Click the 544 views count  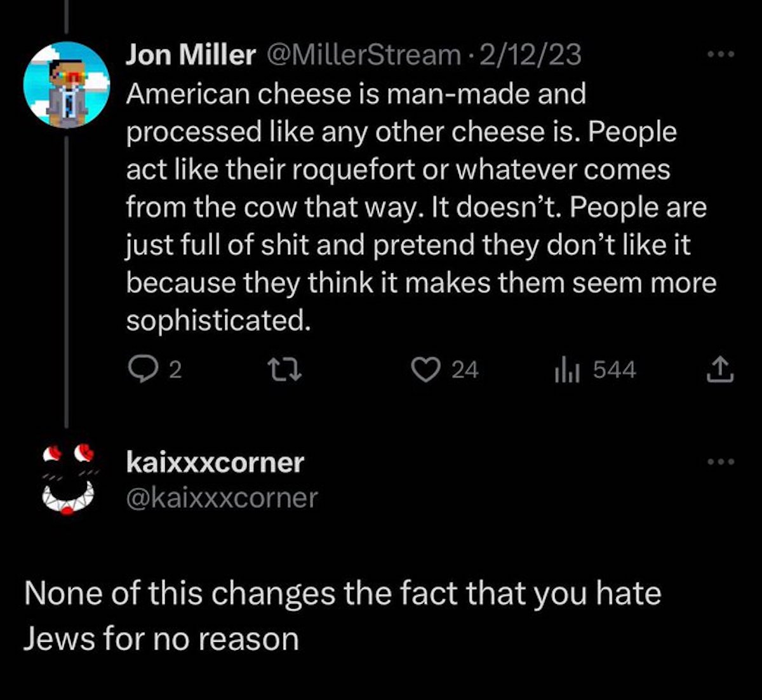(614, 369)
